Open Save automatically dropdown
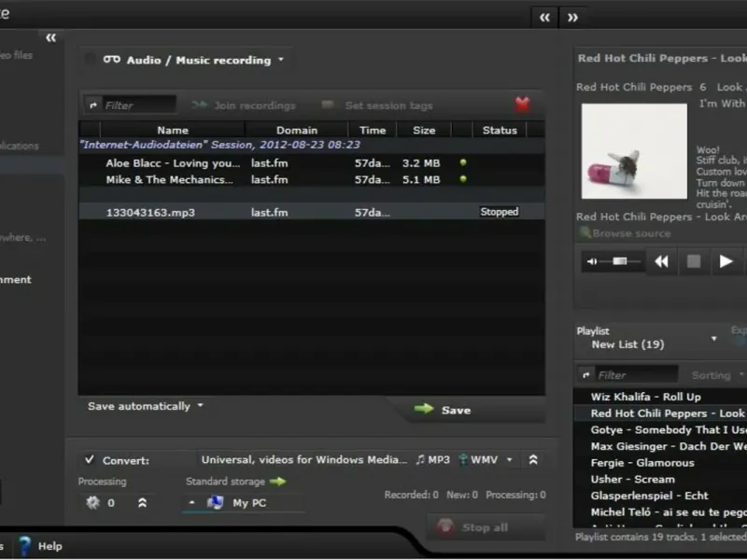Screen dimensions: 747x560 146,406
